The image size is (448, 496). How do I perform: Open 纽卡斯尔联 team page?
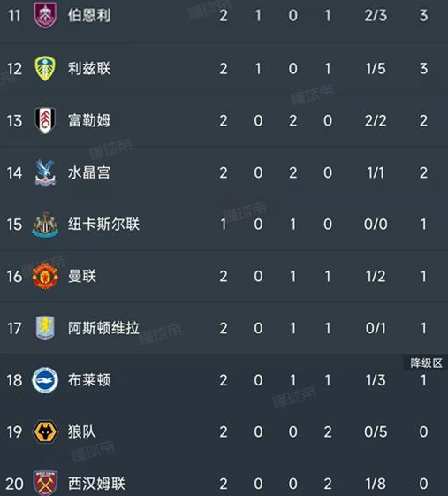(103, 225)
